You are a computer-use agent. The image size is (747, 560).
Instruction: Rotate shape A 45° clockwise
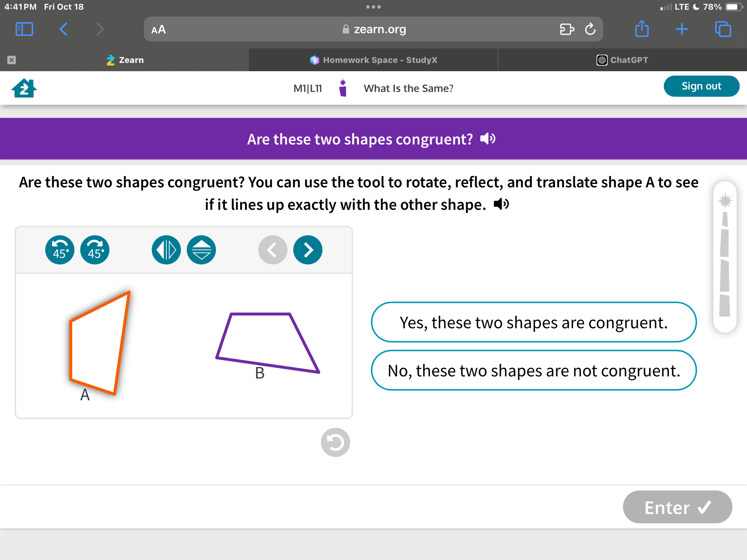point(95,250)
